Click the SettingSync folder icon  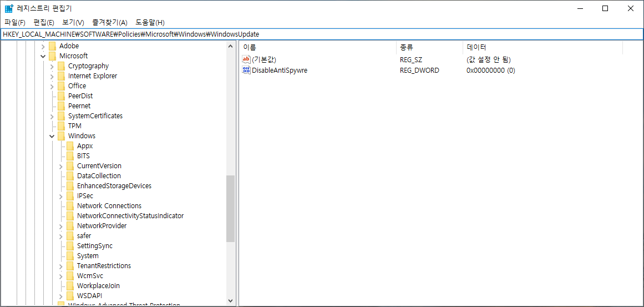coord(70,246)
